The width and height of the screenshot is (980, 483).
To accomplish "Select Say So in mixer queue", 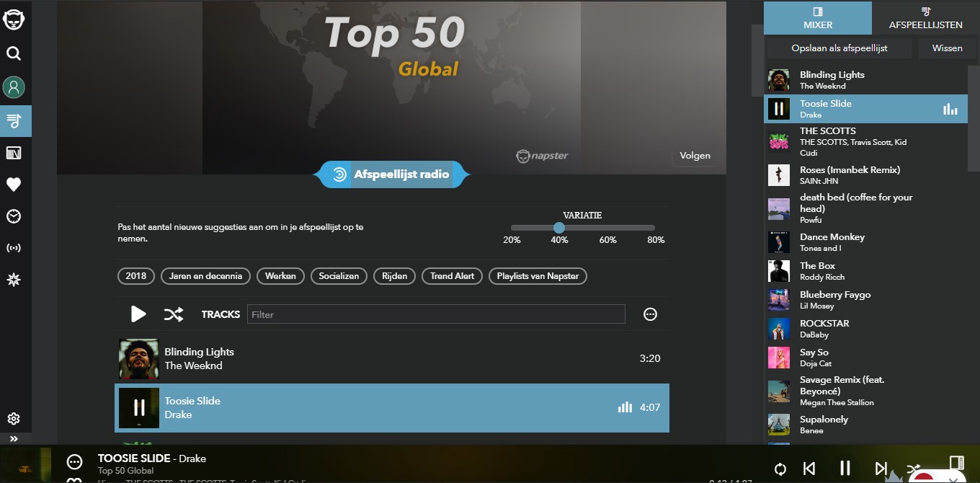I will [x=865, y=358].
